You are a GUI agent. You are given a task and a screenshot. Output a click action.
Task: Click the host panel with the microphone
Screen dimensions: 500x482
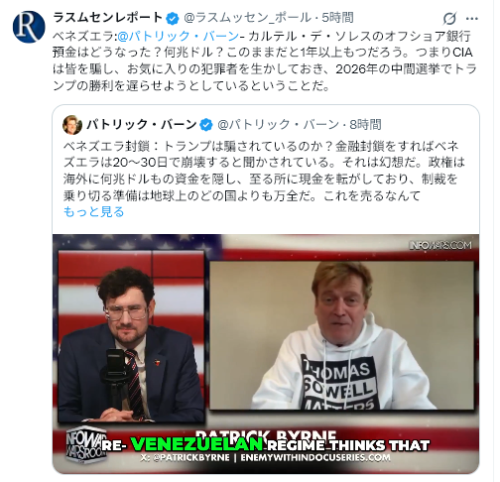click(x=131, y=337)
